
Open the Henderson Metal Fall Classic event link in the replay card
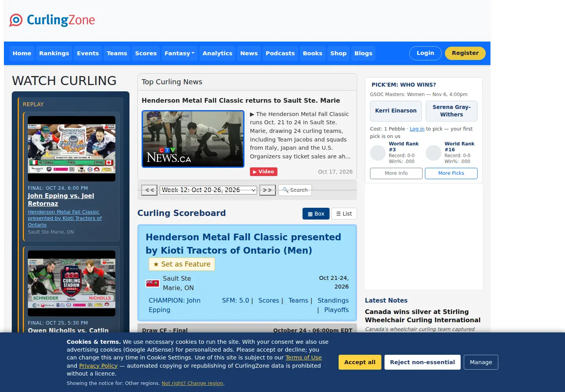tap(65, 218)
